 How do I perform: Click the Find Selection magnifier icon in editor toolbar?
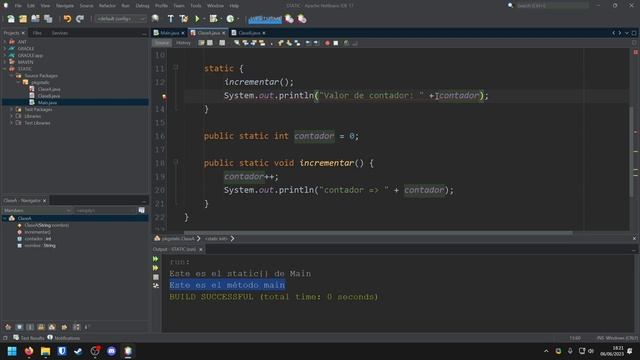(237, 43)
